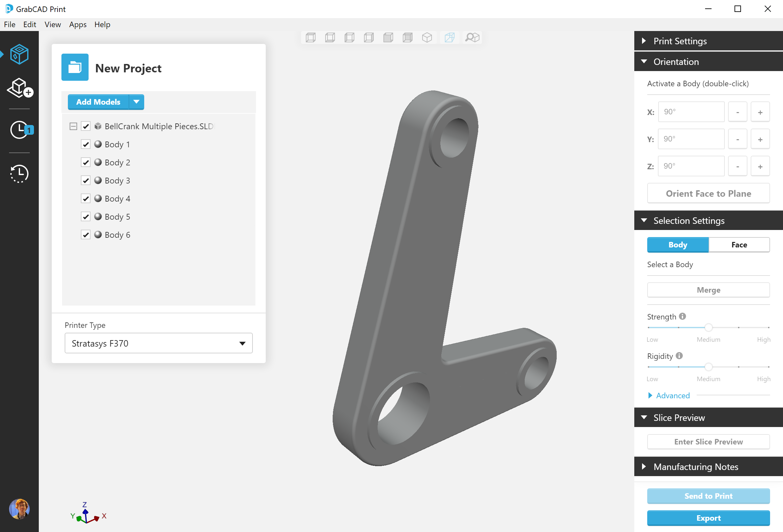
Task: Select the isometric view cube icon
Action: click(427, 37)
